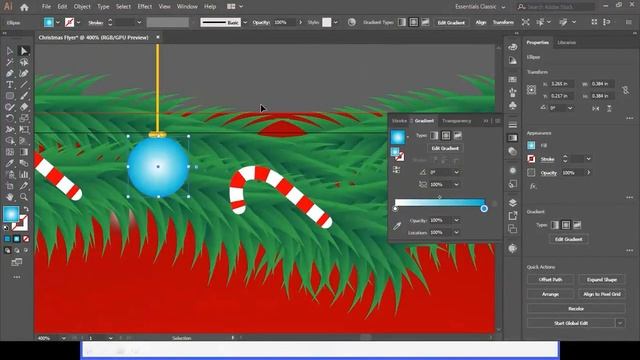Select the Direct Selection tool
The height and width of the screenshot is (360, 640).
point(24,51)
